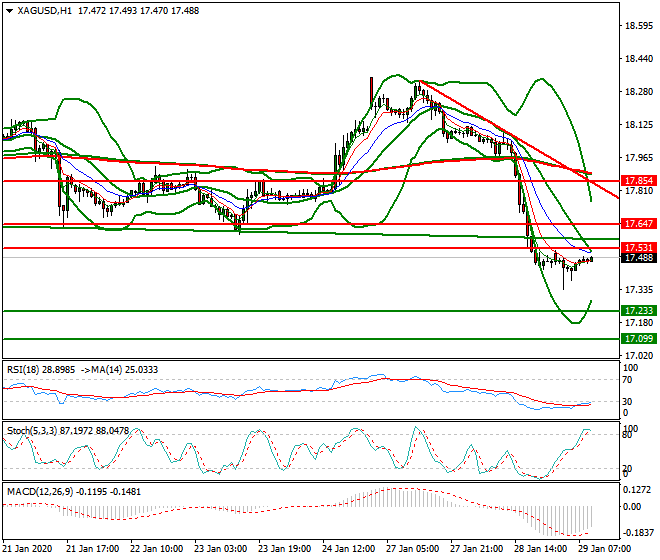
Task: Click the 23 Jan 19:00 time axis label
Action: [x=285, y=549]
